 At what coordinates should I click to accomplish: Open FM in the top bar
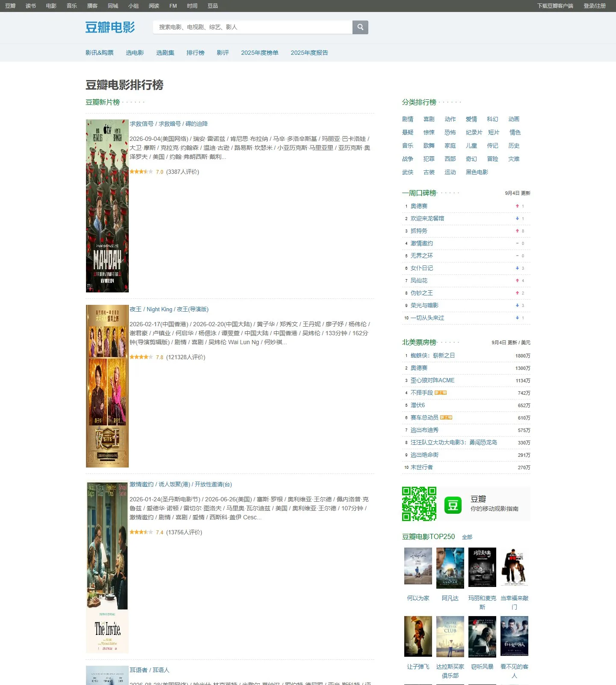click(173, 6)
